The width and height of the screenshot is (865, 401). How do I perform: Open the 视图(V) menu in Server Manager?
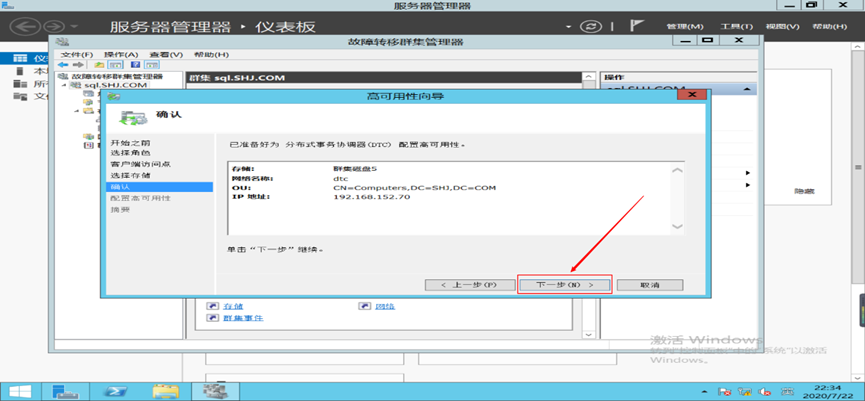tap(782, 26)
